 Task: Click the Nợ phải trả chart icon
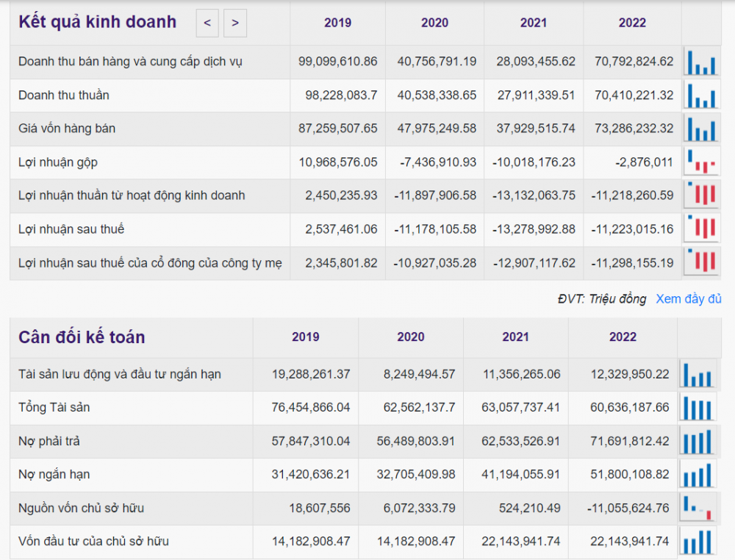697,442
